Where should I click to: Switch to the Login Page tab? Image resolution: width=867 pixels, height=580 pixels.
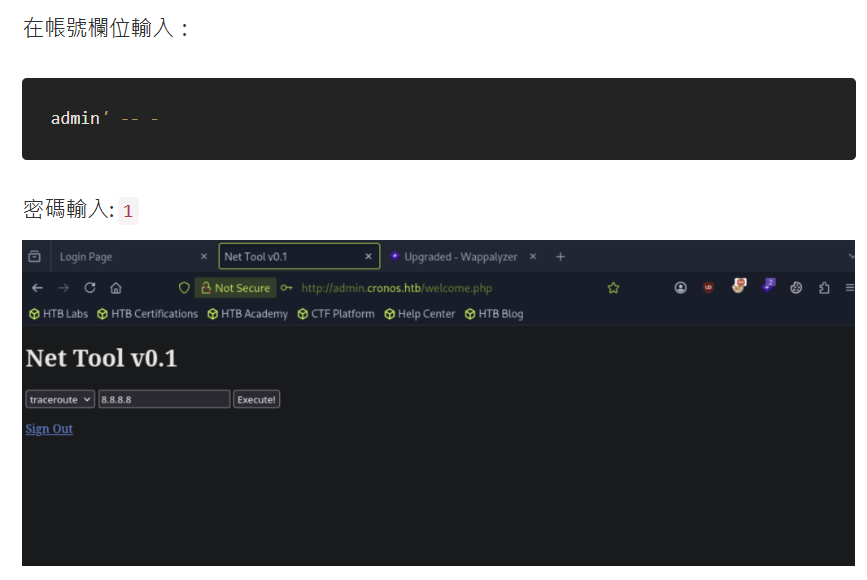tap(133, 257)
